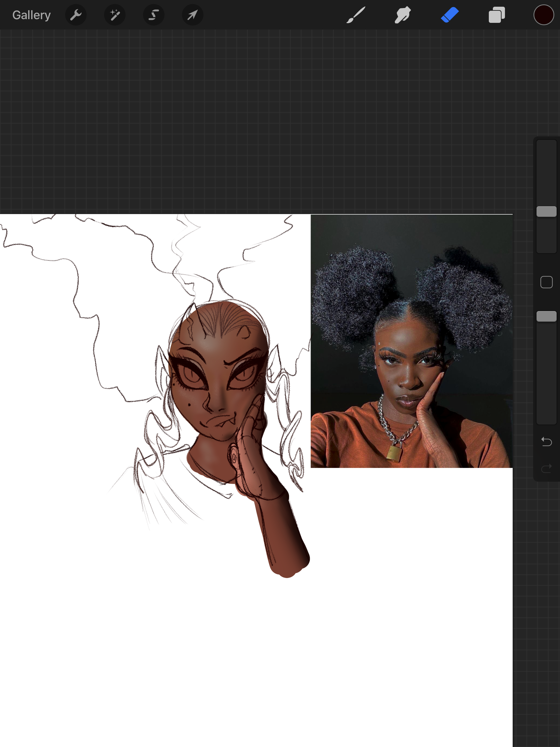Screen dimensions: 560x747
Task: Adjust the brush opacity slider handle
Action: 547,316
